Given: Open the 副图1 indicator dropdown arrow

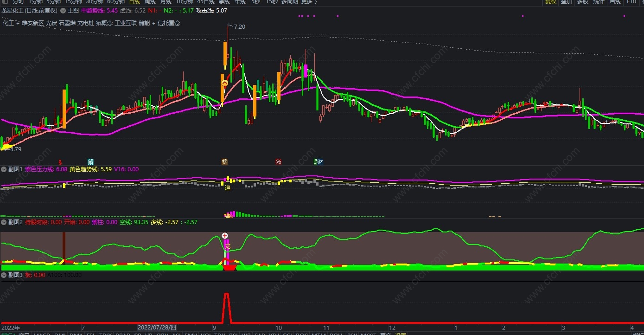Looking at the screenshot, I should coord(4,169).
